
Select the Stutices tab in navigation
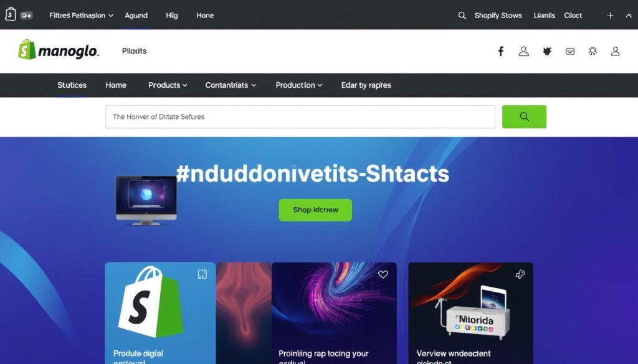[72, 85]
